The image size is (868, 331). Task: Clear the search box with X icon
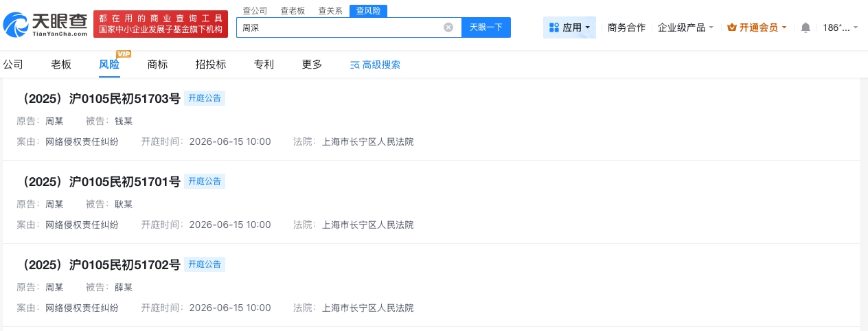point(448,27)
